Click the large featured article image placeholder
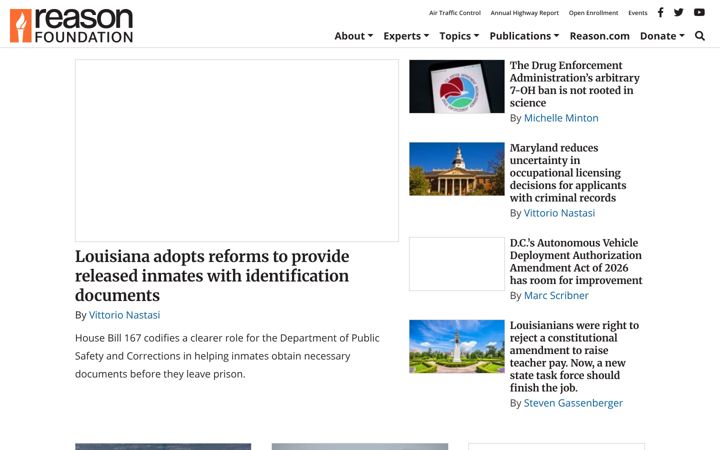The image size is (720, 450). 237,150
